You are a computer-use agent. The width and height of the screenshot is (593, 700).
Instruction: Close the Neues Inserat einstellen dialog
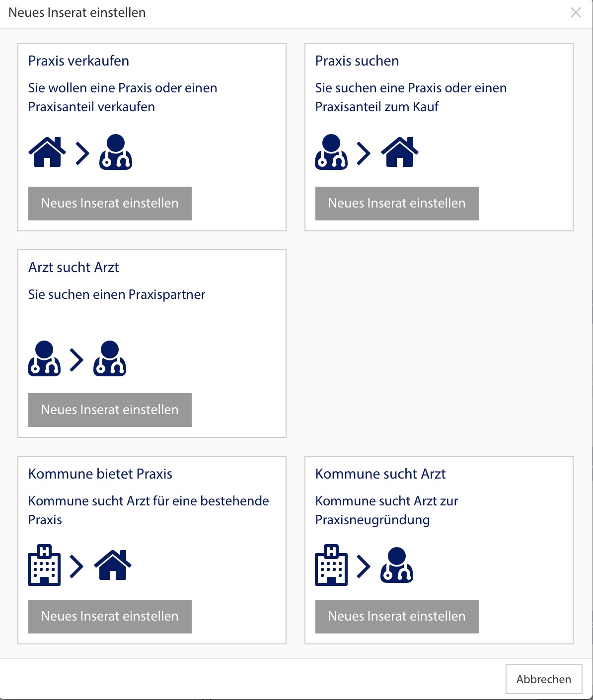click(x=576, y=13)
